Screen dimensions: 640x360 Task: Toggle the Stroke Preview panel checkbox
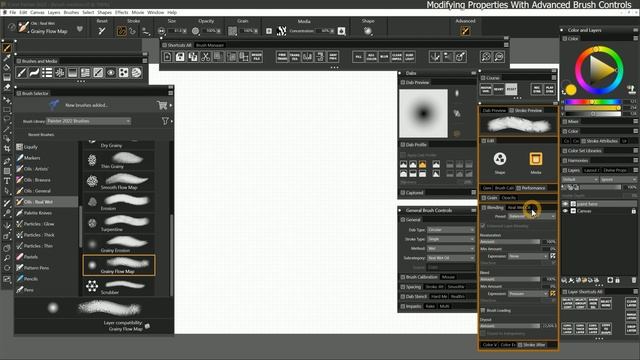click(x=511, y=111)
